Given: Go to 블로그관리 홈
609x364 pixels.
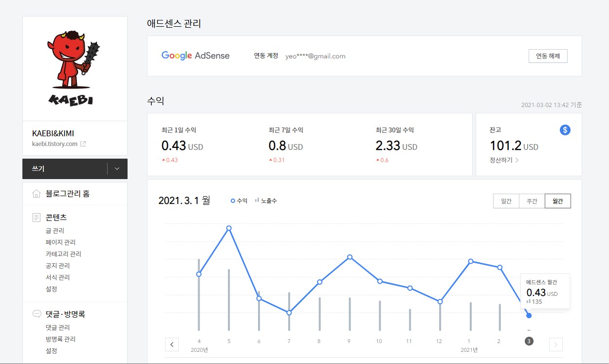Looking at the screenshot, I should (x=68, y=194).
